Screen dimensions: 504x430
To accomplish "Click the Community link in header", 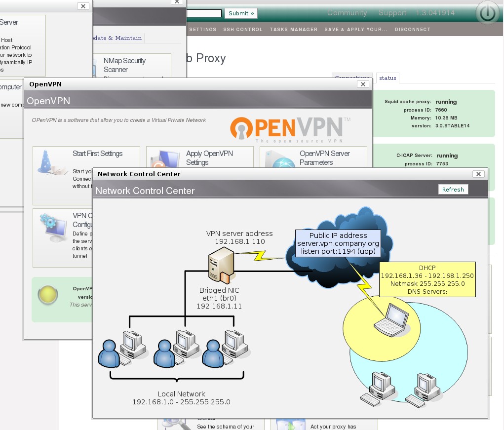I will 347,13.
